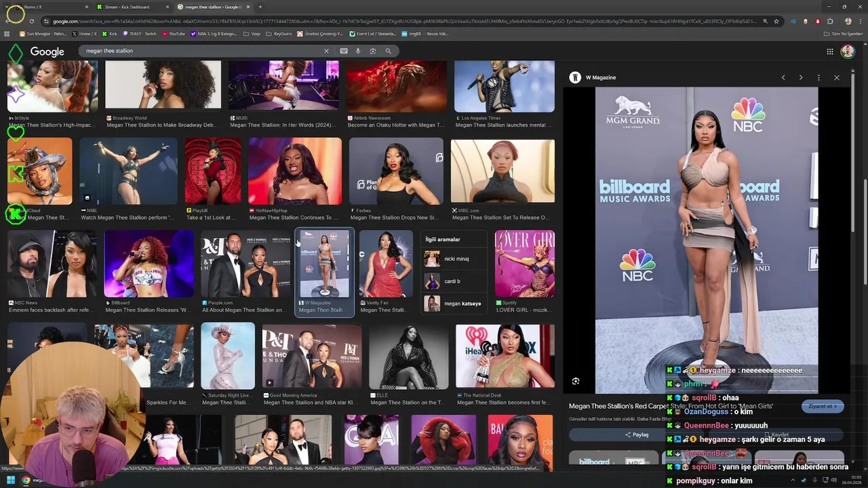Click the large billboard preview image
The image size is (868, 488).
pos(707,240)
